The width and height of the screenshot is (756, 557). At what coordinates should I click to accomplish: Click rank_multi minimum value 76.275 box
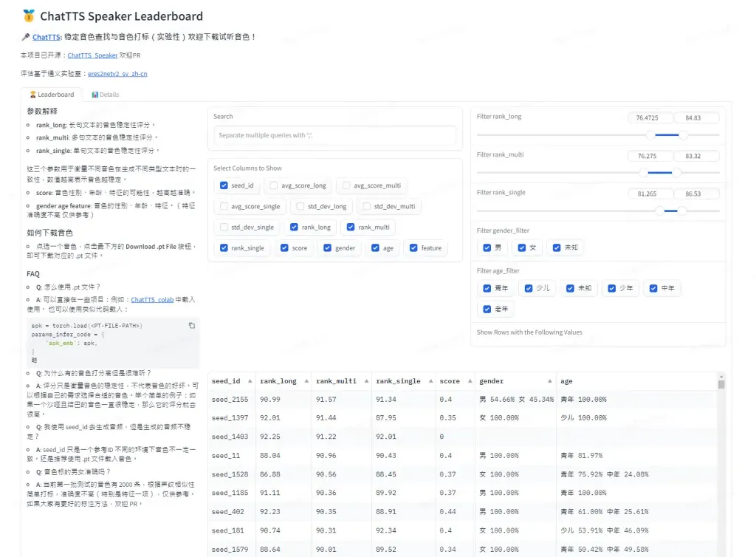(650, 156)
